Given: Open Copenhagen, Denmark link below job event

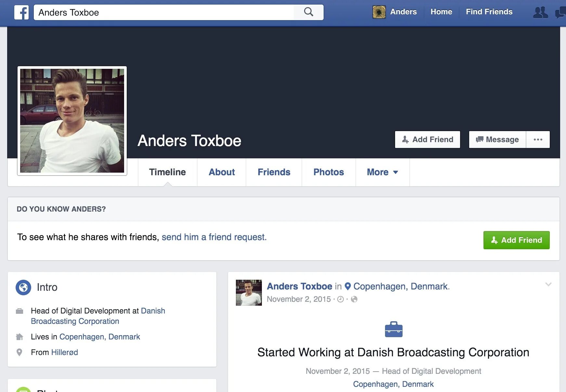Looking at the screenshot, I should [393, 384].
